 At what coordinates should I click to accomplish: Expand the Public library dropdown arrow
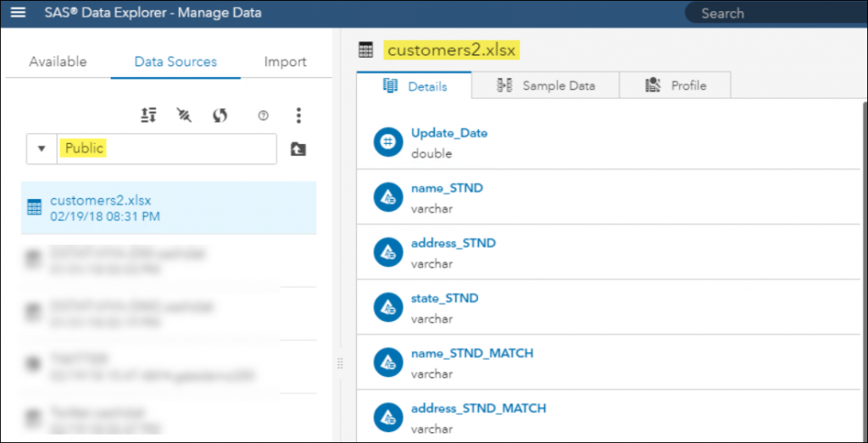[x=42, y=149]
